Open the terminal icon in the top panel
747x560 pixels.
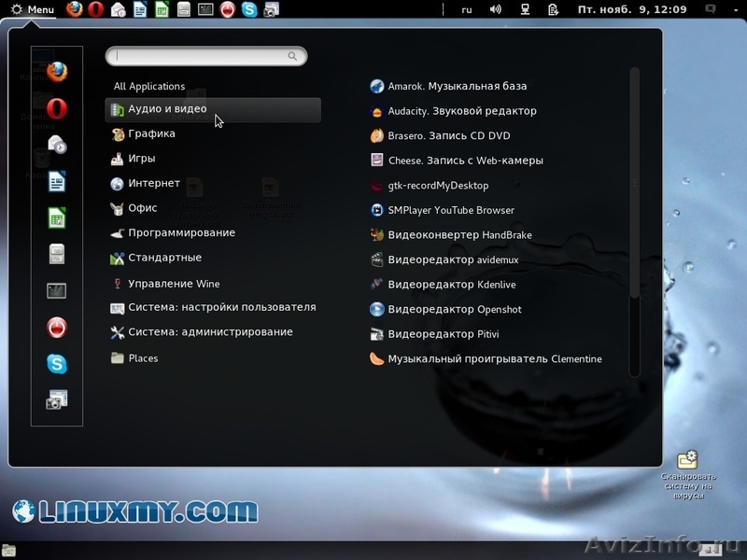pos(205,9)
